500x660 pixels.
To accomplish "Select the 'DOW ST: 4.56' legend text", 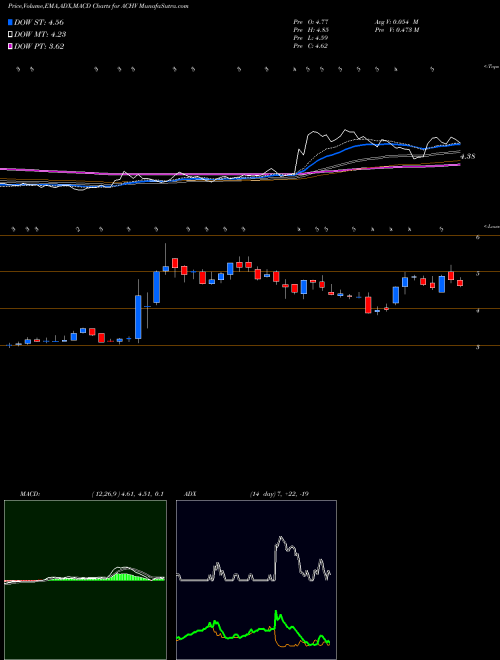I will pos(39,22).
